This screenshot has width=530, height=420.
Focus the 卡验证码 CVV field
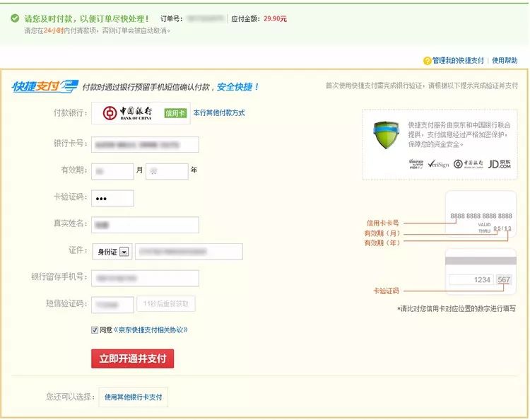point(112,198)
